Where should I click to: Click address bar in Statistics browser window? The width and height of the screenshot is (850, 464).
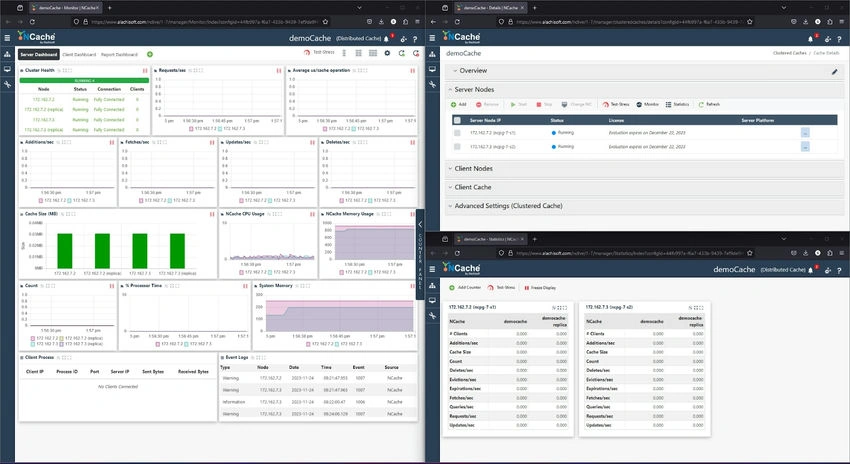(x=627, y=253)
